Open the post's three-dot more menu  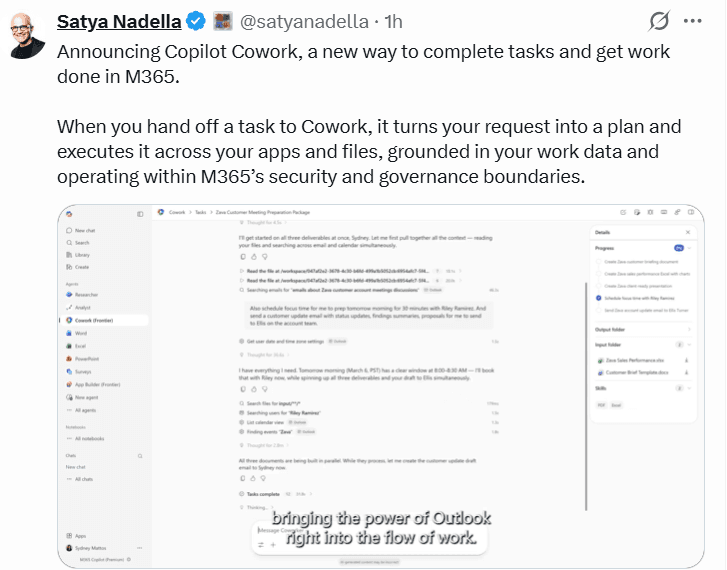coord(692,21)
